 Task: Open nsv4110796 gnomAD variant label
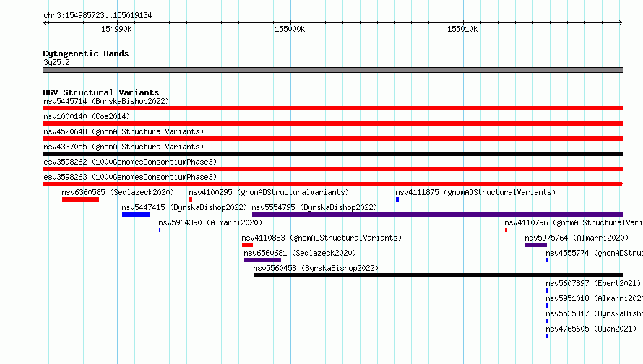tap(574, 222)
